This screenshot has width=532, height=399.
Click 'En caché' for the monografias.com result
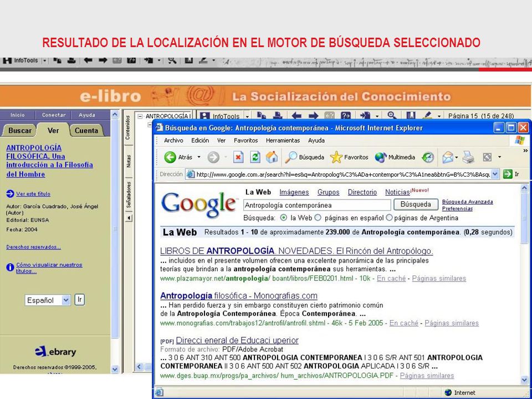click(x=404, y=323)
